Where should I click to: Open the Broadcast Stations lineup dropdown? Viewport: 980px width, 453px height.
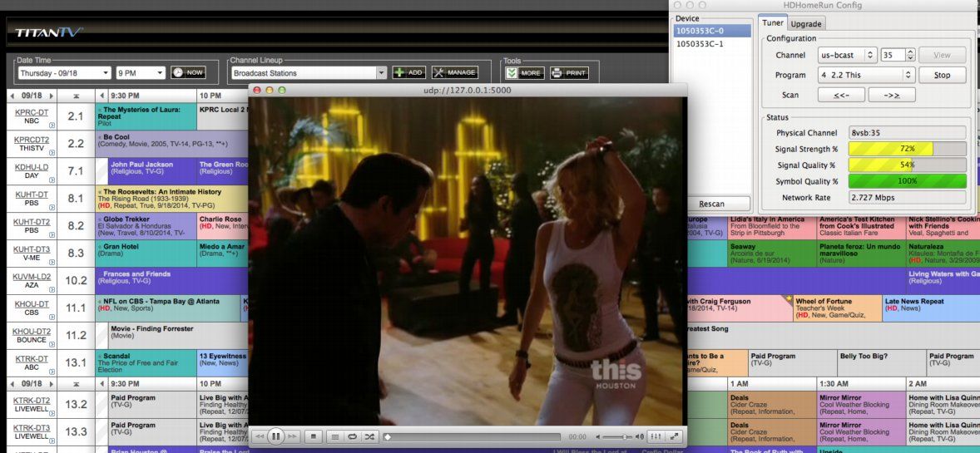[x=309, y=73]
